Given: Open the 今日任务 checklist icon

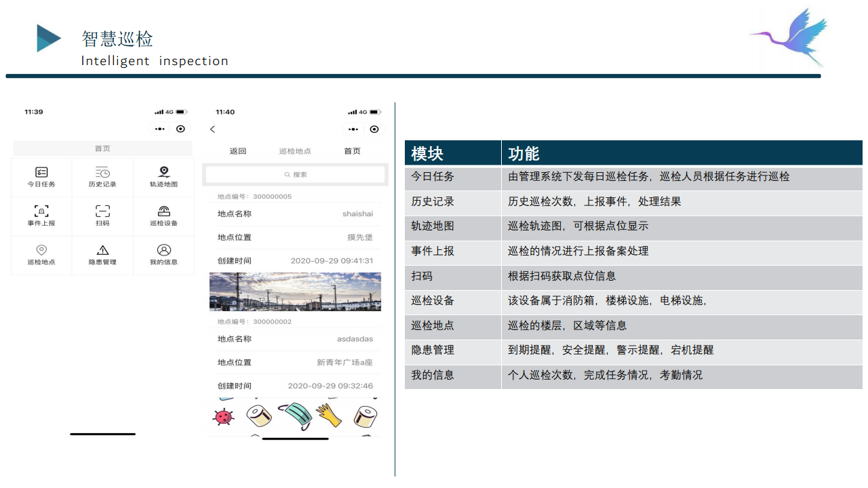Looking at the screenshot, I should (x=41, y=172).
